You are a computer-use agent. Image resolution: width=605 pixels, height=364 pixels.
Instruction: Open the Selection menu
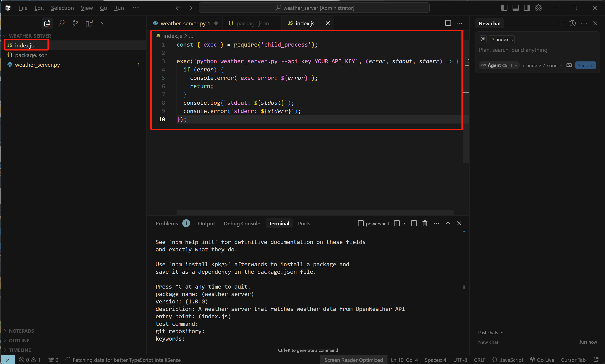[x=62, y=8]
